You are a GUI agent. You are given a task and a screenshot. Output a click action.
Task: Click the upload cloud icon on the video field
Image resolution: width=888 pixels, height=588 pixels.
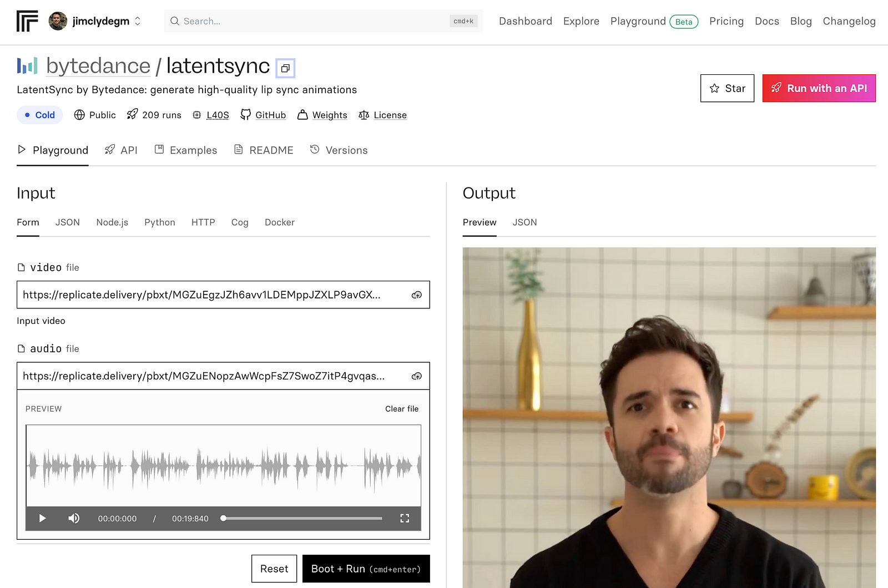point(416,295)
